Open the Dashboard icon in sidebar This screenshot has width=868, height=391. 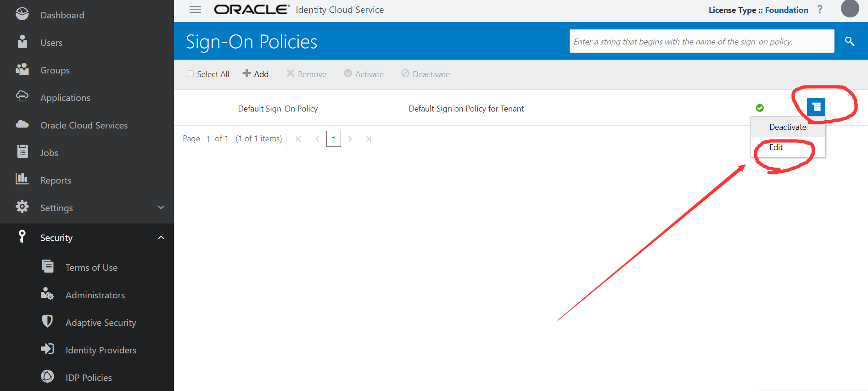click(x=22, y=14)
